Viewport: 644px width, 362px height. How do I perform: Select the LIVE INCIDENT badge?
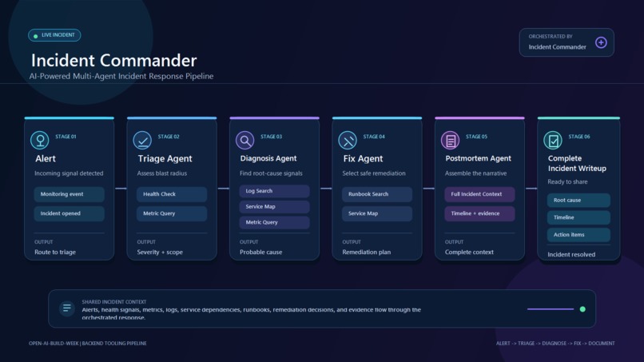(x=54, y=35)
